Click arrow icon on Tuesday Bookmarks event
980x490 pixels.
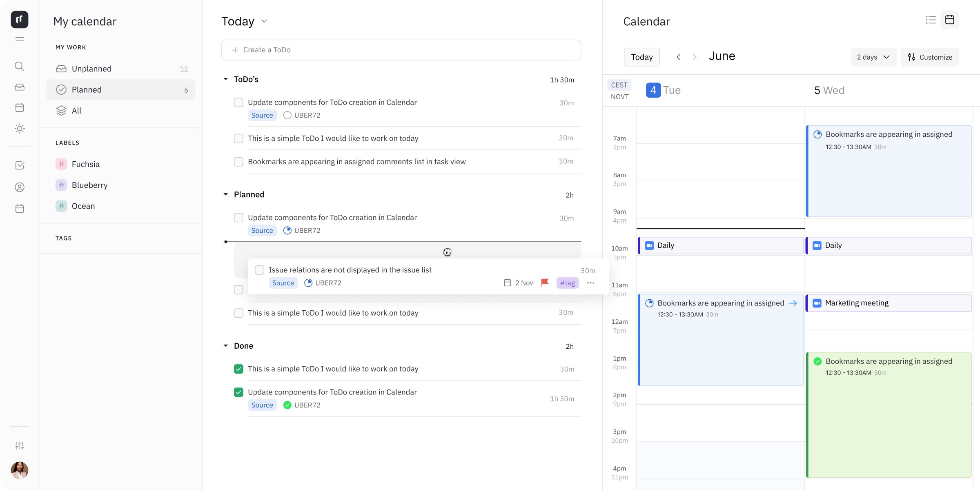point(793,303)
